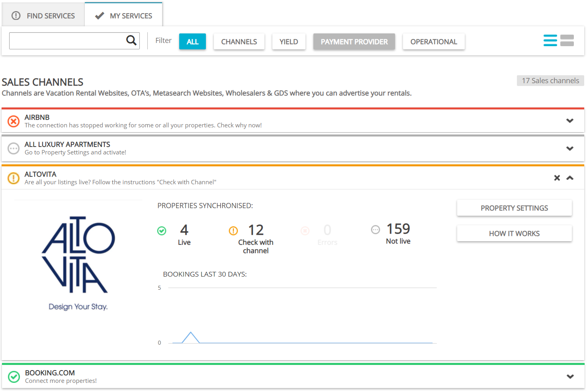Click My Services checkmark icon

click(x=100, y=16)
